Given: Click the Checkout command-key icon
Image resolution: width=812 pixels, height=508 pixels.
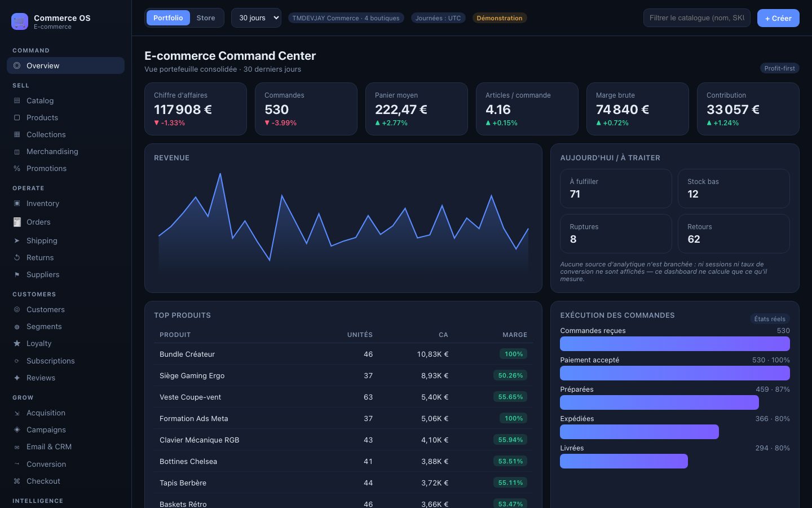Looking at the screenshot, I should coord(17,481).
